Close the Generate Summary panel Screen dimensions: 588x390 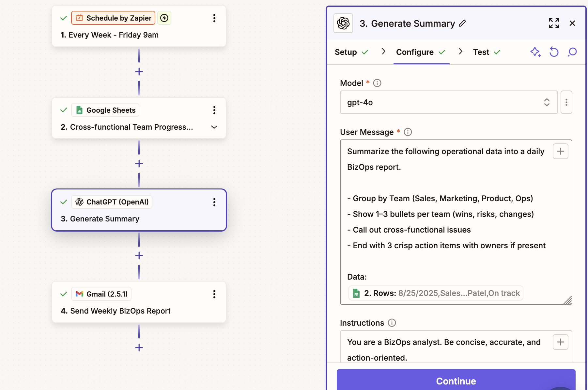pyautogui.click(x=572, y=23)
